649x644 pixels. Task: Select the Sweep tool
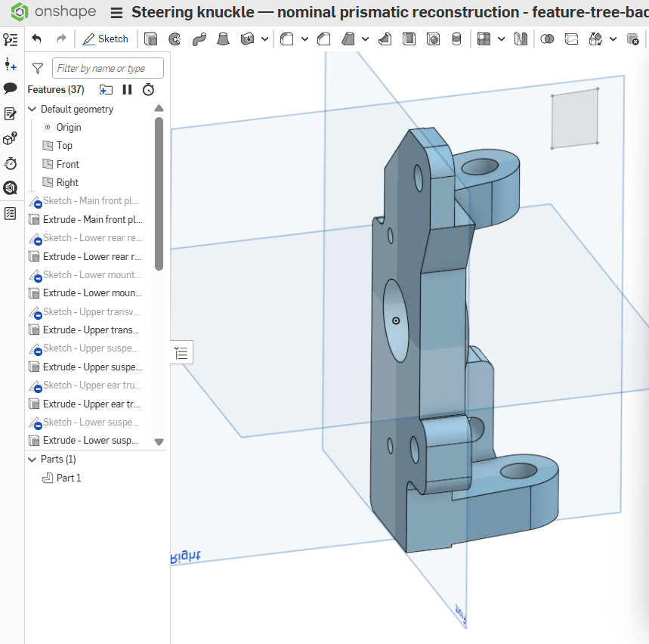click(199, 39)
